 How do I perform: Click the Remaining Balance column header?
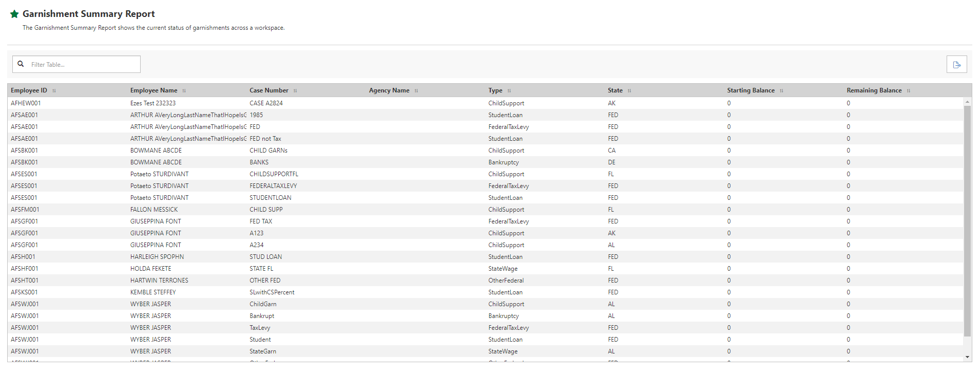[x=874, y=90]
